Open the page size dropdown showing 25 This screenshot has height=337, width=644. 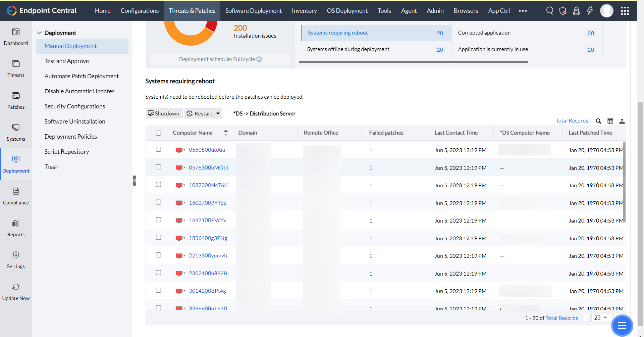(x=601, y=318)
